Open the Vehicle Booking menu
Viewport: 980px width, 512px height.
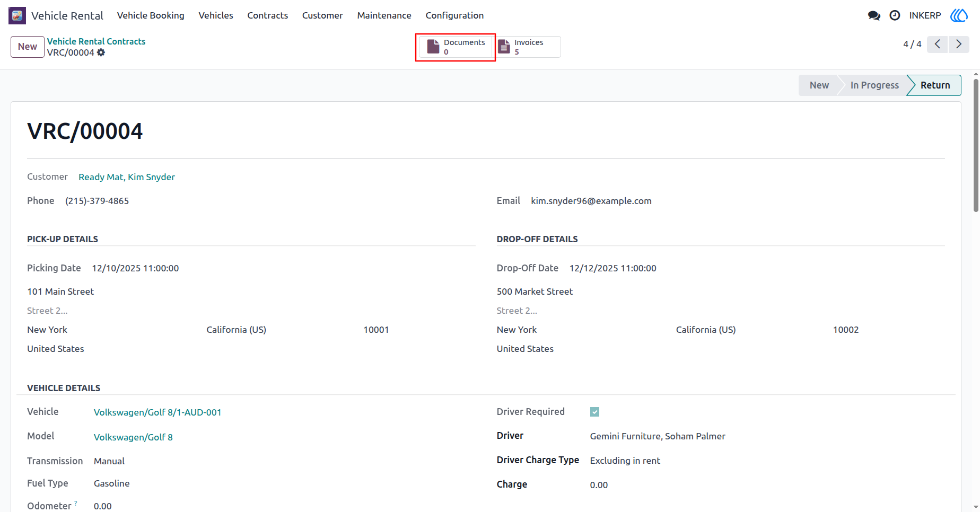coord(151,15)
